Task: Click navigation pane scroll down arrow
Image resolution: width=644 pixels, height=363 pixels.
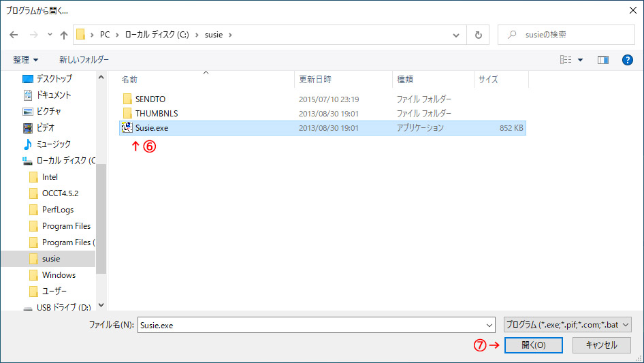Action: 101,305
